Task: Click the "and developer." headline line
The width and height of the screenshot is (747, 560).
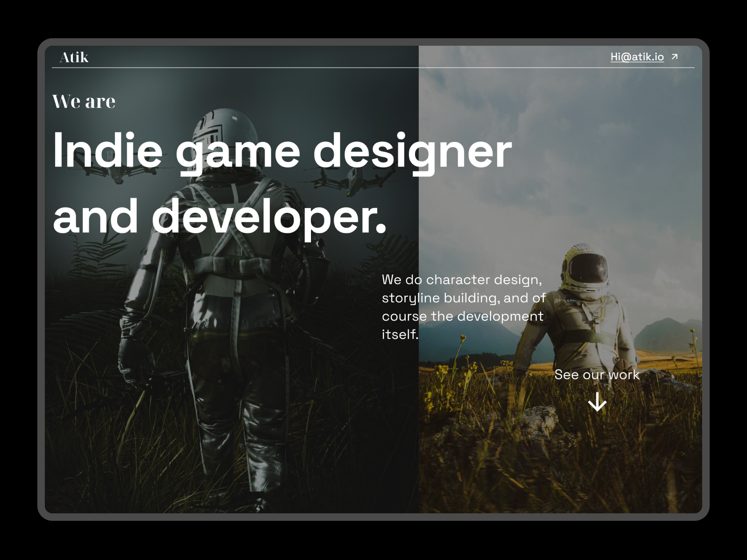Action: pyautogui.click(x=219, y=216)
